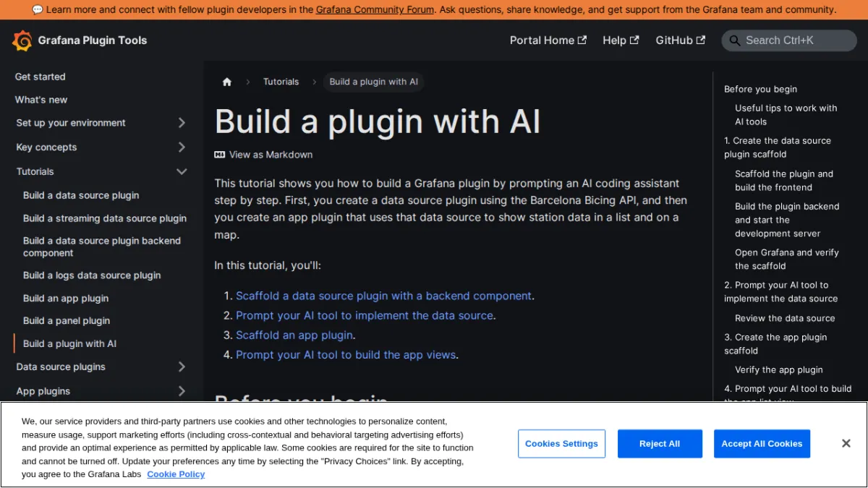The image size is (868, 488).
Task: Open the Scaffold an app plugin link
Action: click(294, 335)
